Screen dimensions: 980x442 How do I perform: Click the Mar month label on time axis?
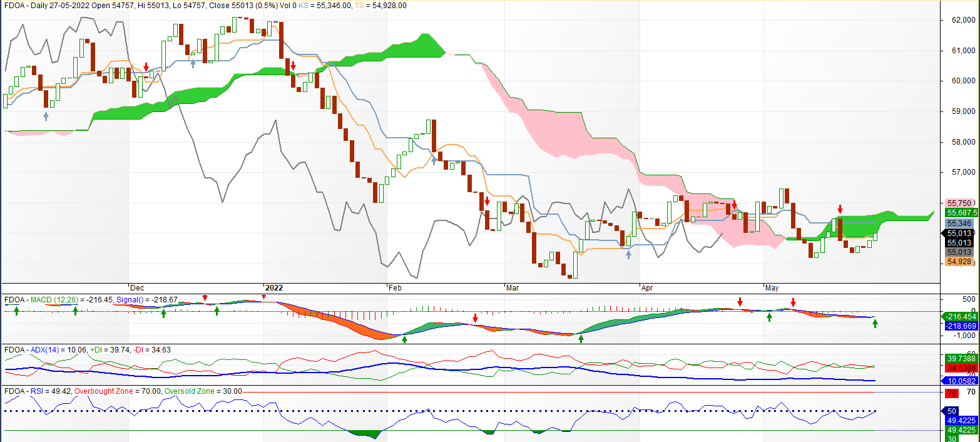tap(513, 288)
